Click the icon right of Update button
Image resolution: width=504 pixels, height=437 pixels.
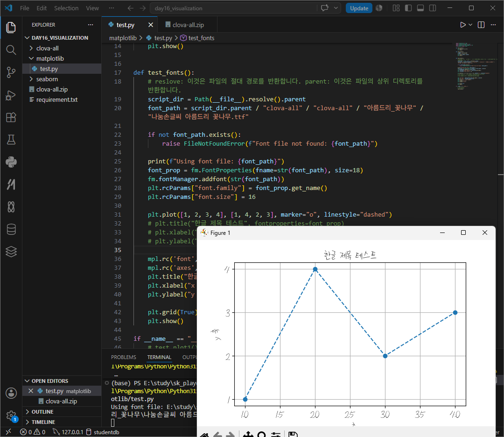click(x=379, y=8)
